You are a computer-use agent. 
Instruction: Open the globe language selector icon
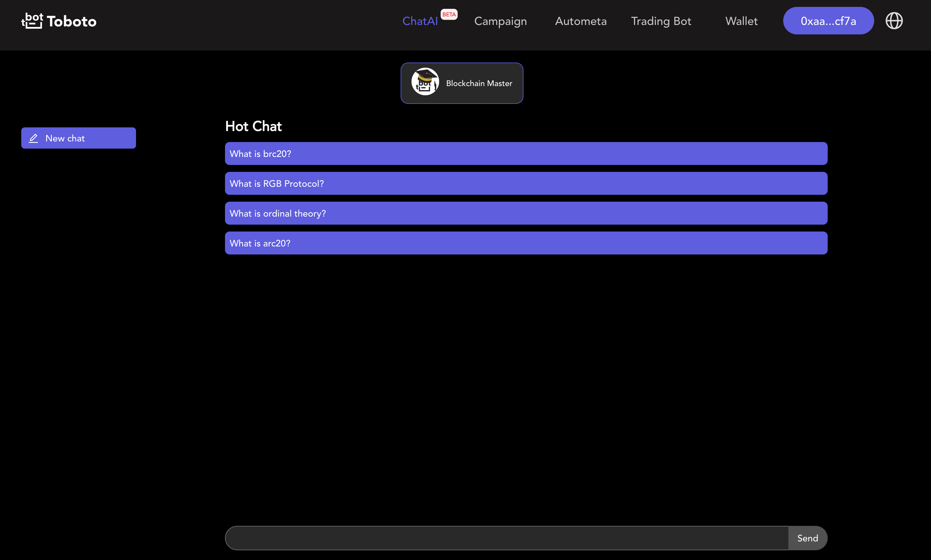tap(894, 21)
